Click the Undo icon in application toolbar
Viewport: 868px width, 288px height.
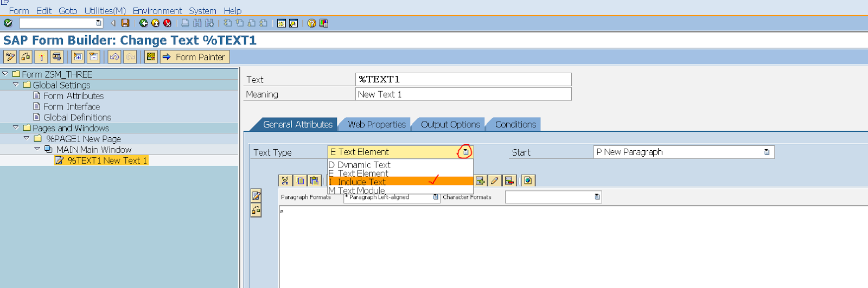[x=114, y=56]
